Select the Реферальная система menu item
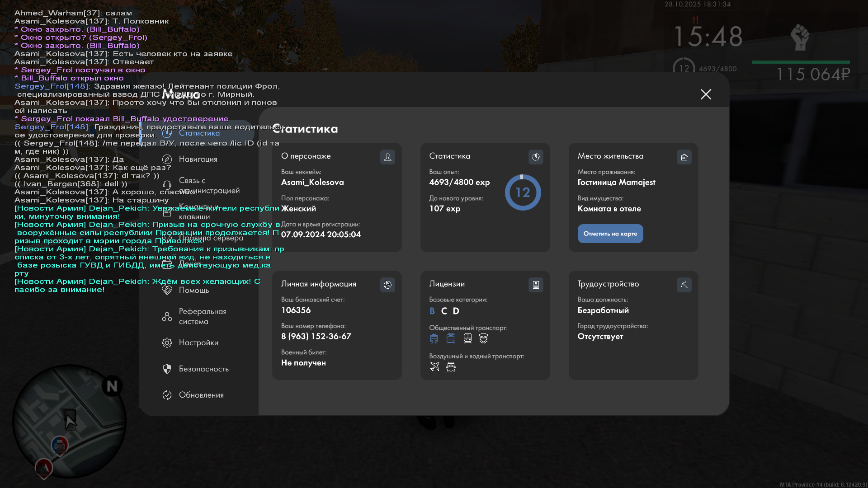This screenshot has height=488, width=868. [202, 316]
